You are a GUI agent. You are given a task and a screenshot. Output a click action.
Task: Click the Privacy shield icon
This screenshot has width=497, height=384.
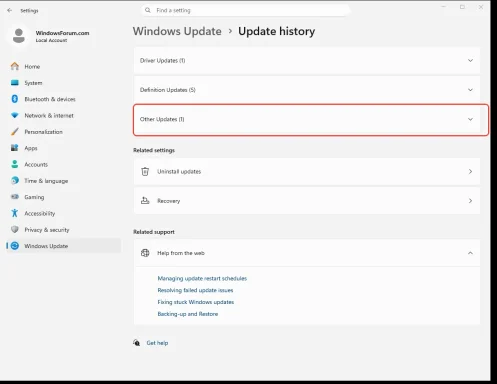(15, 229)
